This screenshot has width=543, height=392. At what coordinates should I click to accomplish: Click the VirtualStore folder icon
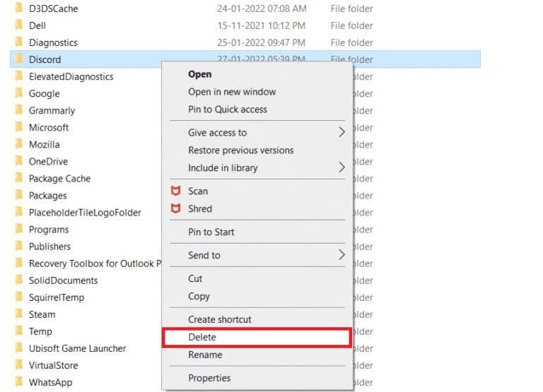(x=19, y=364)
